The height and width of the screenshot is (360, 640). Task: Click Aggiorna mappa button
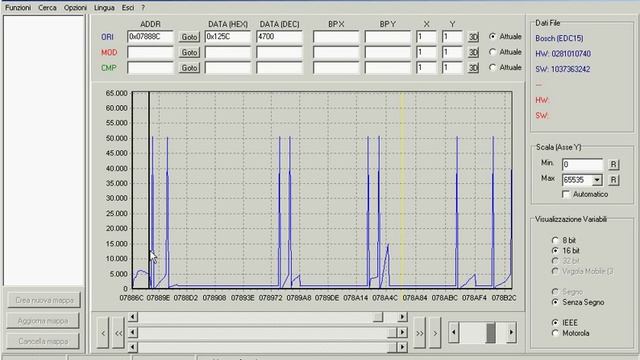43,321
